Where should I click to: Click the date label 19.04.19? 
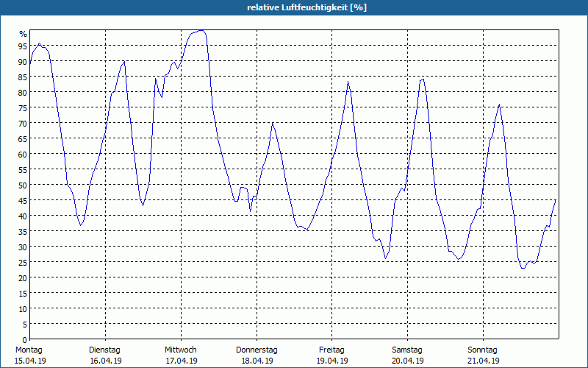pos(332,361)
